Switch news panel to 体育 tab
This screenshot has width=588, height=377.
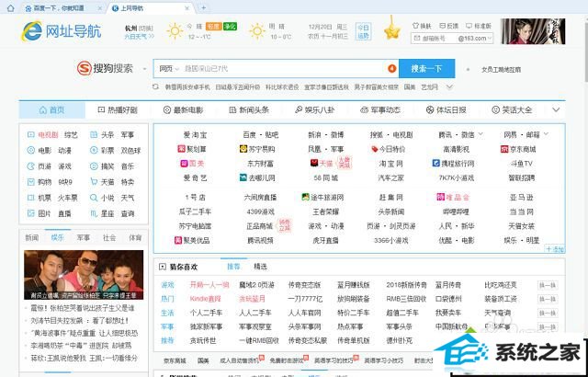tap(135, 238)
